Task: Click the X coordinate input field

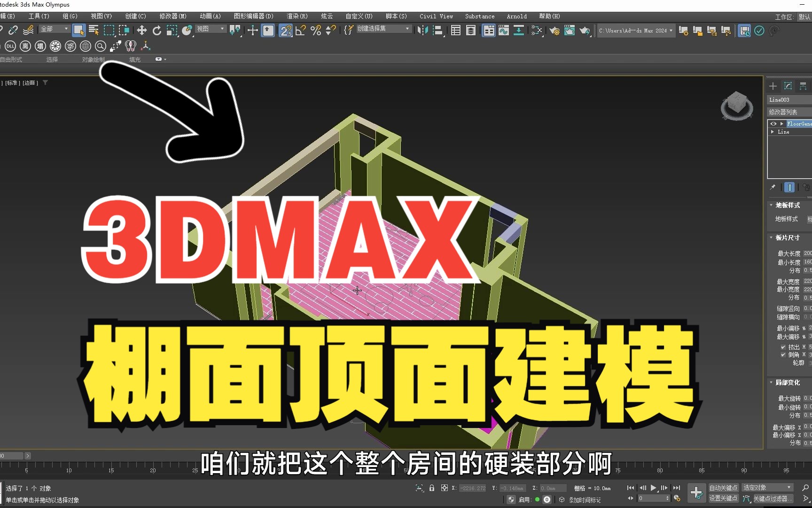Action: tap(472, 488)
